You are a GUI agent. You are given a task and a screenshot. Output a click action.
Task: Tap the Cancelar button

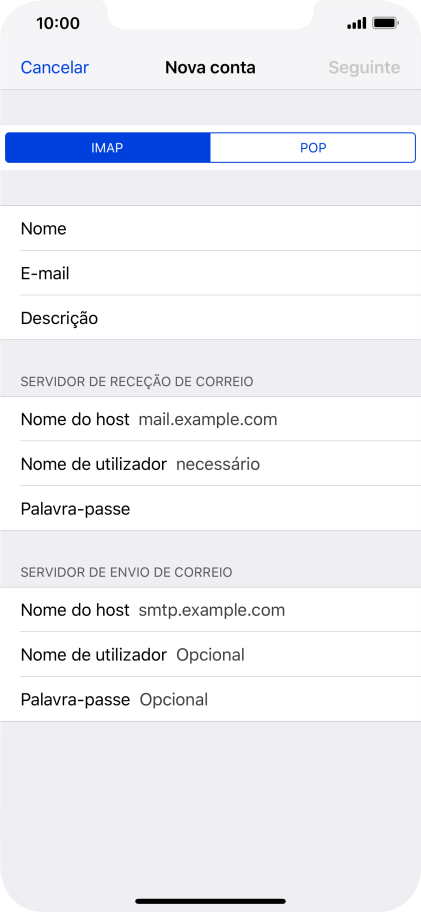[x=55, y=67]
